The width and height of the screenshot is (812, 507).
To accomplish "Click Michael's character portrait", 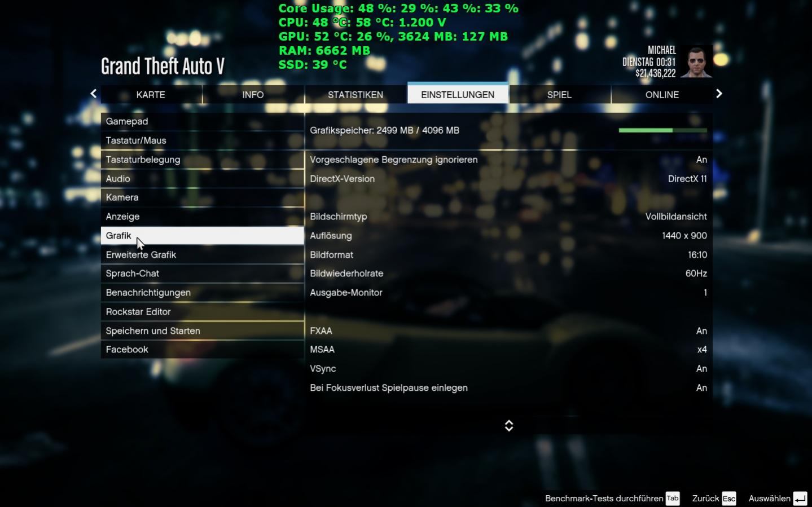I will (696, 61).
